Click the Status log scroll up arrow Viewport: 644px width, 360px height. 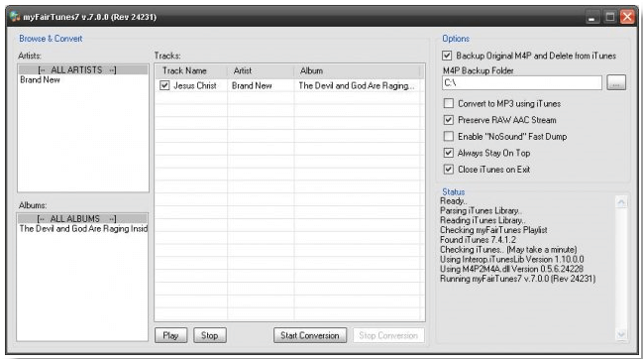(621, 202)
